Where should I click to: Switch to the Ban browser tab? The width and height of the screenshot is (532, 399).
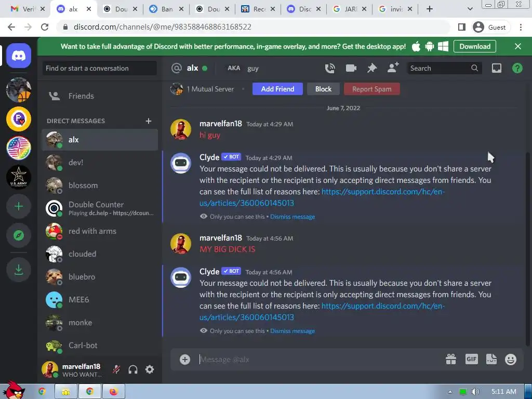pos(166,9)
